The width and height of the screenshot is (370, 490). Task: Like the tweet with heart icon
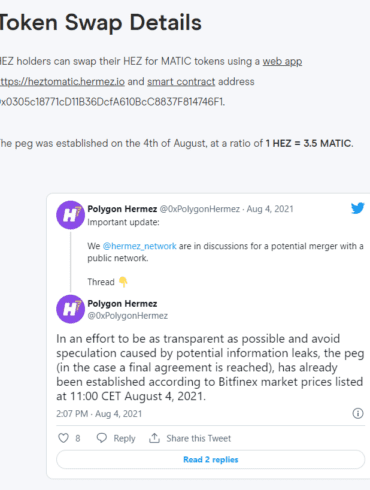coord(63,438)
